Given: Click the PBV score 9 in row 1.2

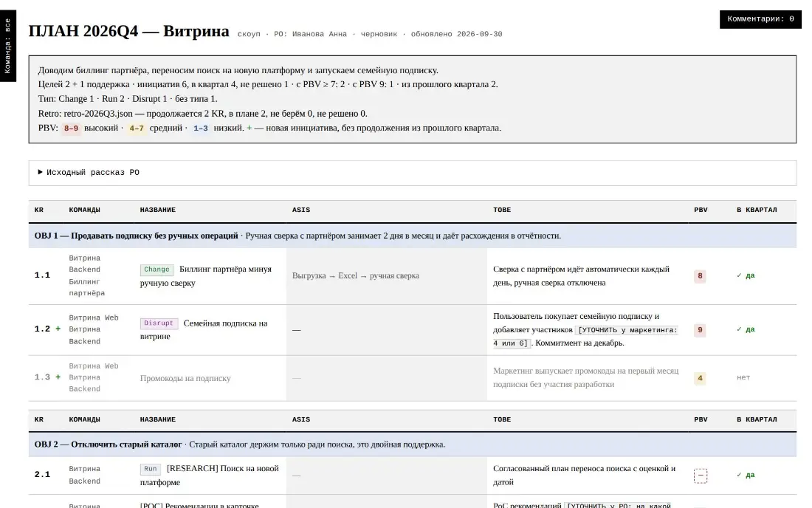Looking at the screenshot, I should 700,330.
